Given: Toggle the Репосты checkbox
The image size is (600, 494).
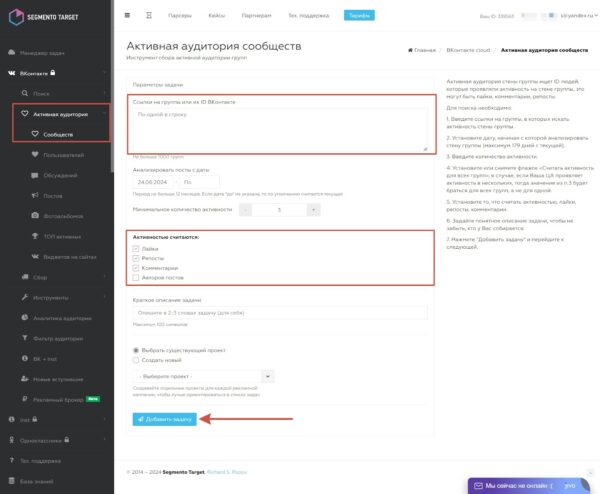Looking at the screenshot, I should [x=136, y=258].
